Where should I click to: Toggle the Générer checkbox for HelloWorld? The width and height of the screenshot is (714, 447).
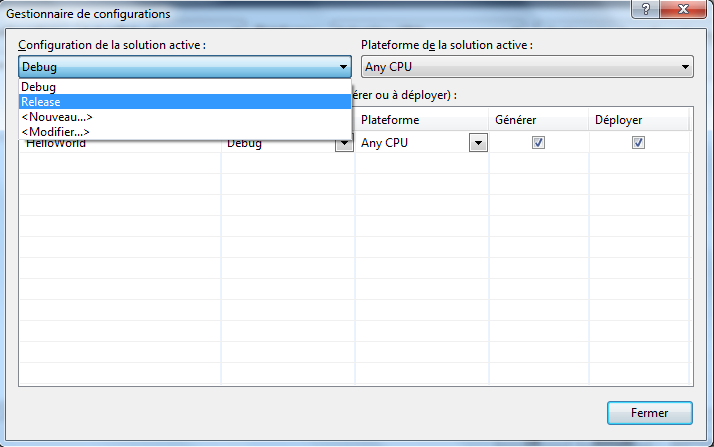[538, 143]
